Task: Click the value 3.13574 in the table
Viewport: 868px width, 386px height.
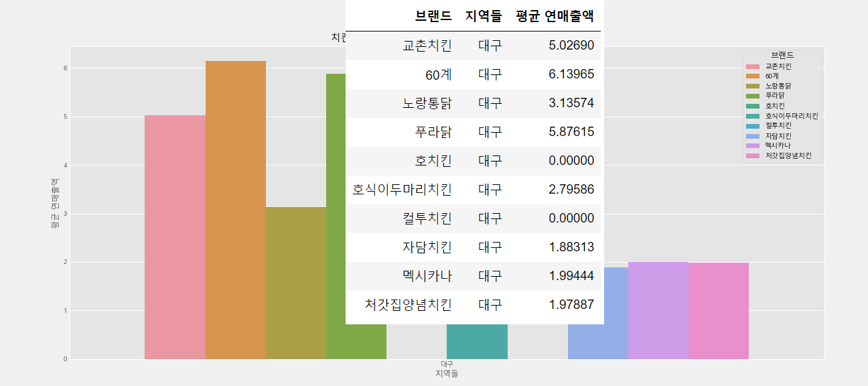Action: click(571, 103)
